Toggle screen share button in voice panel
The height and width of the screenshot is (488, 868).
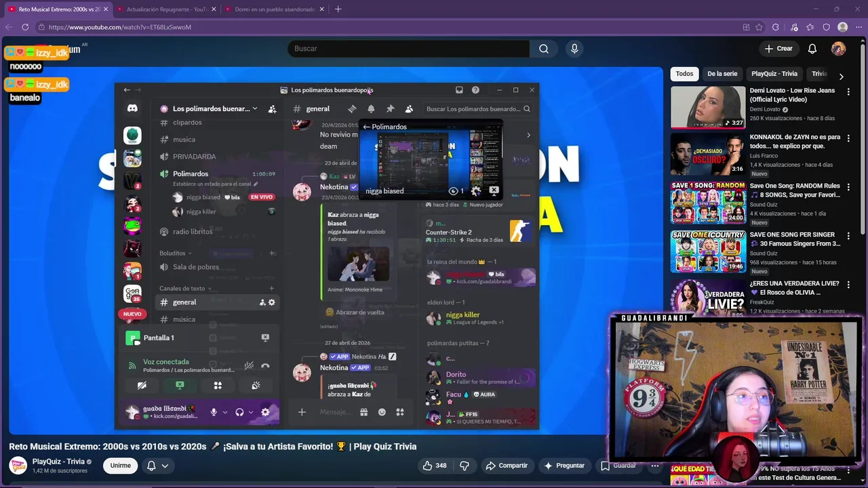(x=180, y=385)
